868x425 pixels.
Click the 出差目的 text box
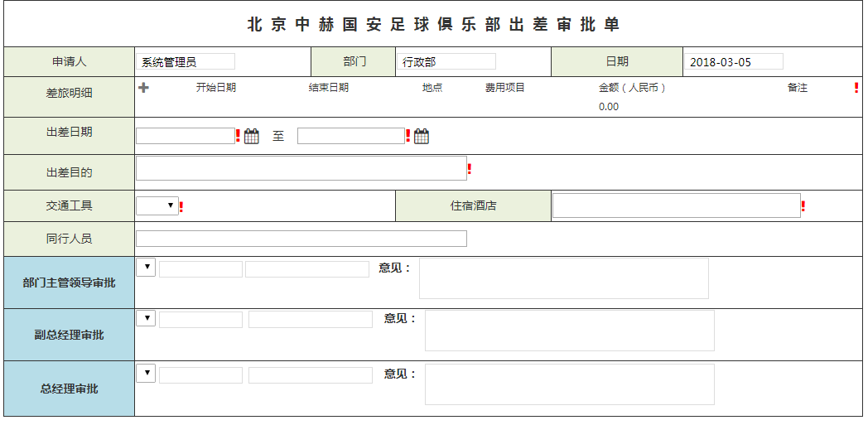[x=301, y=168]
